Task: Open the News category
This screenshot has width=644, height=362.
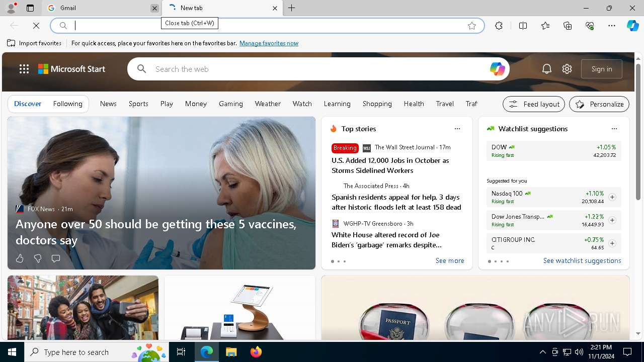Action: coord(108,104)
